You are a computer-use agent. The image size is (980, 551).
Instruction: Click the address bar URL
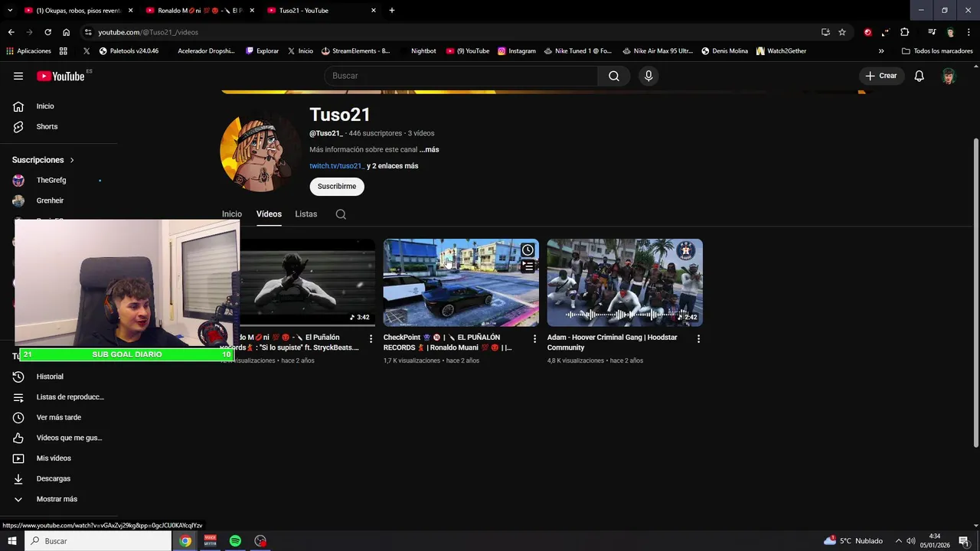click(x=148, y=32)
